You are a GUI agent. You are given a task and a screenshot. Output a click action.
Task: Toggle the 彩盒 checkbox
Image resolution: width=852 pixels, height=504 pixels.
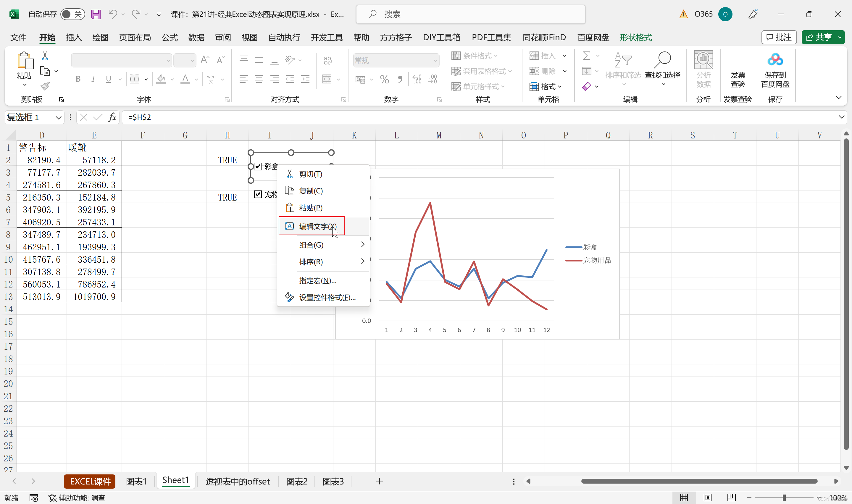tap(258, 167)
